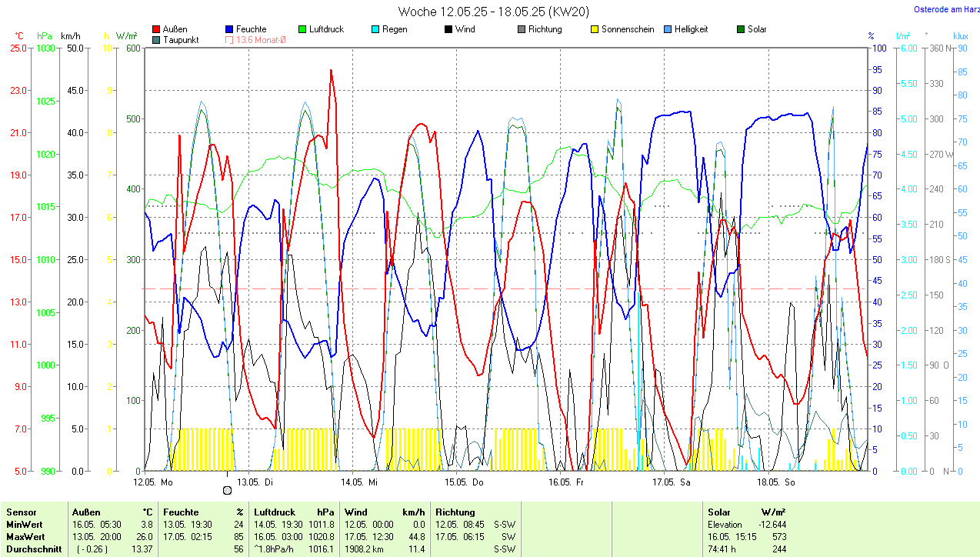This screenshot has width=980, height=557.
Task: Click the Helligkeit legend swatch
Action: pyautogui.click(x=668, y=30)
